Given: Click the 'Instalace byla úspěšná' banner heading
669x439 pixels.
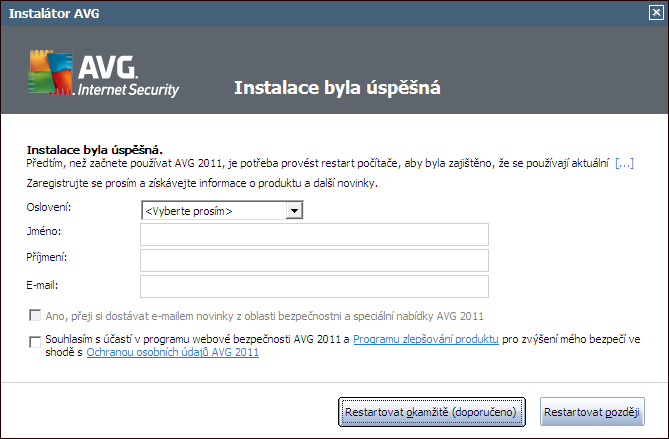Looking at the screenshot, I should tap(337, 88).
